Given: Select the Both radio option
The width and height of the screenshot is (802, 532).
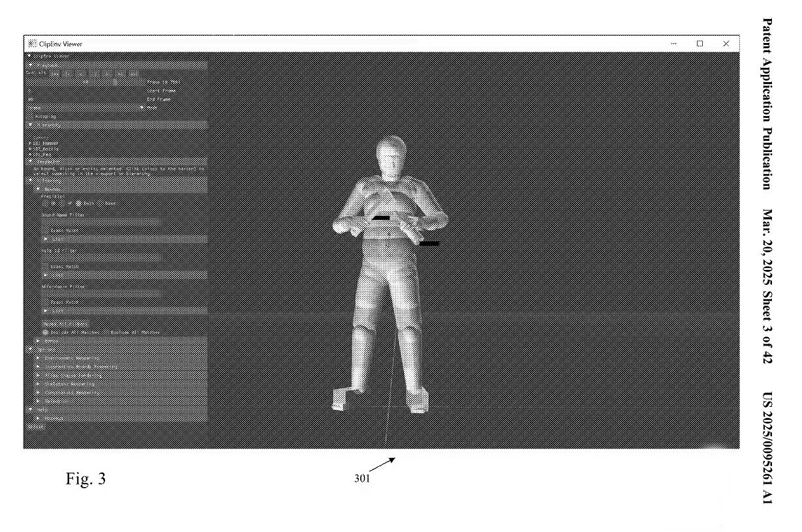Looking at the screenshot, I should point(79,203).
